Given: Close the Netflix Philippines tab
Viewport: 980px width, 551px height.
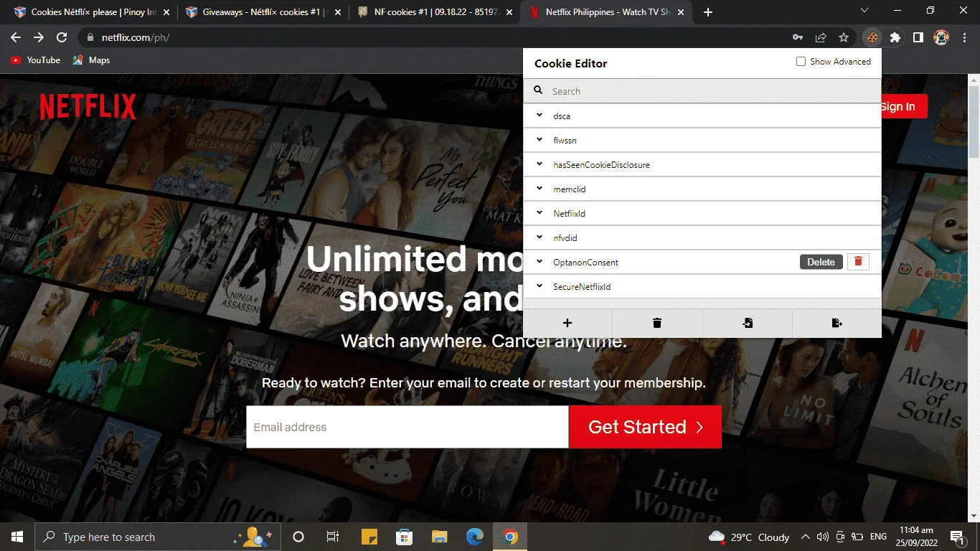Looking at the screenshot, I should [681, 12].
